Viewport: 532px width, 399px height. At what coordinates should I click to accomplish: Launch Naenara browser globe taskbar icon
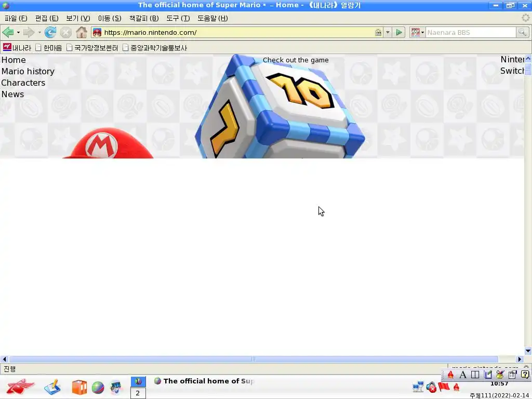[x=98, y=388]
